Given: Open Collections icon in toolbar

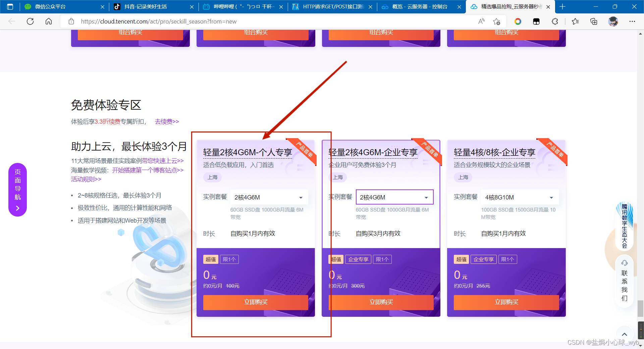Looking at the screenshot, I should pos(594,21).
